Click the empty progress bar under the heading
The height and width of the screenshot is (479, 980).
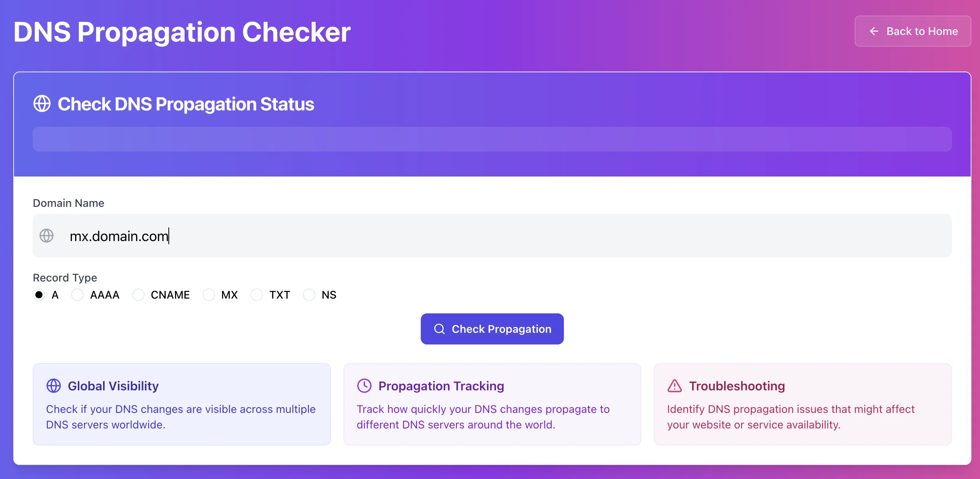(x=492, y=139)
